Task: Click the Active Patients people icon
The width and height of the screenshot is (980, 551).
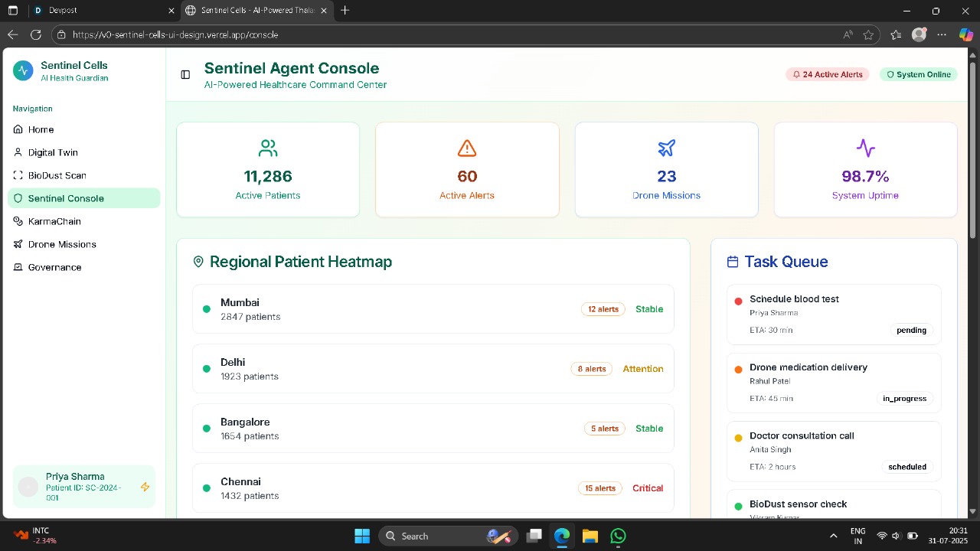Action: coord(268,148)
